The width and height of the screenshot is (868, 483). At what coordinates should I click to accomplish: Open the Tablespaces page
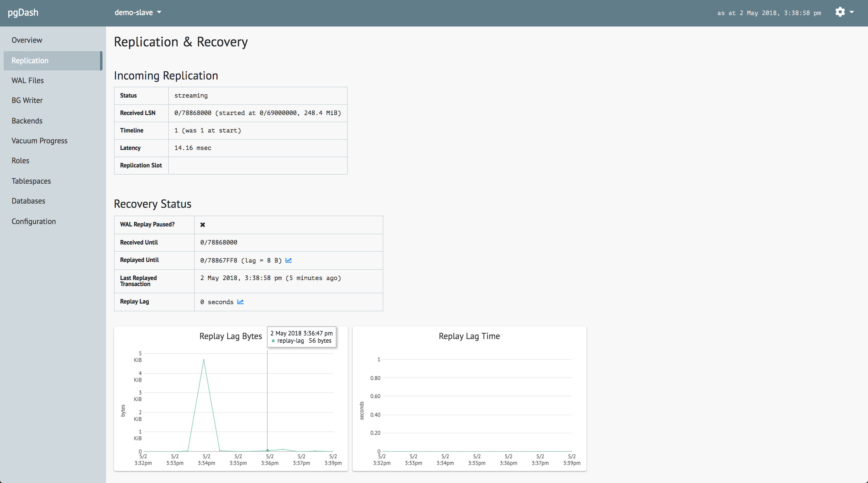coord(31,181)
